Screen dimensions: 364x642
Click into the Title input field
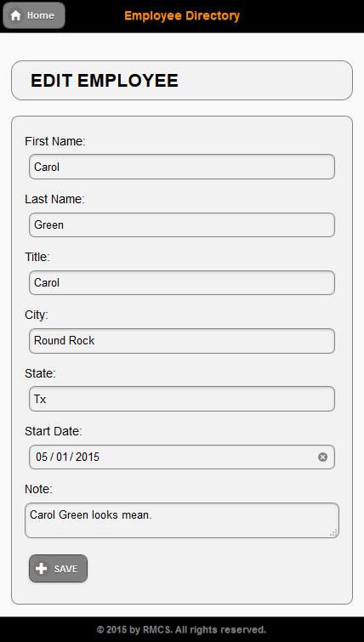click(182, 282)
